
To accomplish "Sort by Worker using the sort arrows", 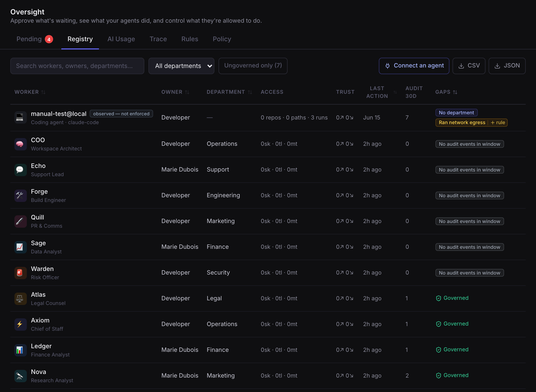I will pos(43,92).
